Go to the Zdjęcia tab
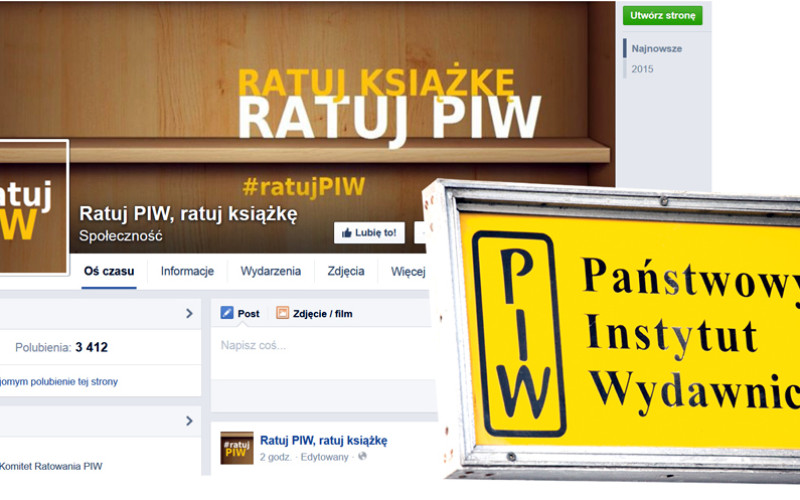Viewport: 800px width, 500px height. click(x=346, y=271)
